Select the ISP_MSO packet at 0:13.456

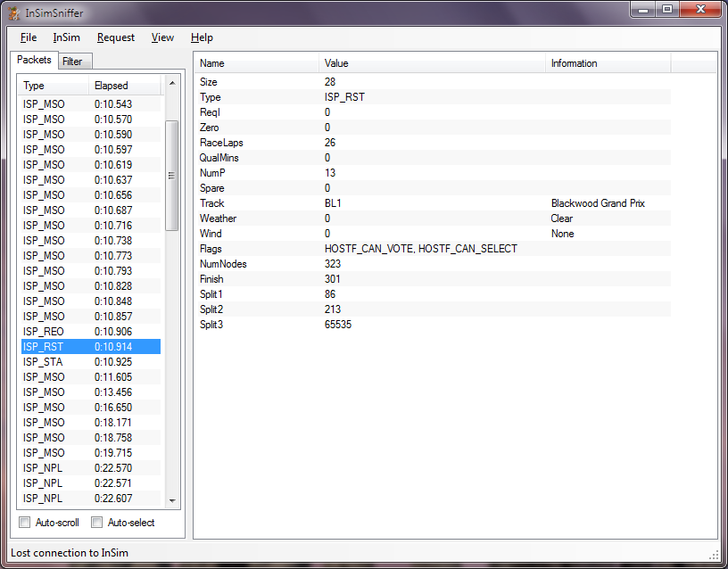point(91,392)
